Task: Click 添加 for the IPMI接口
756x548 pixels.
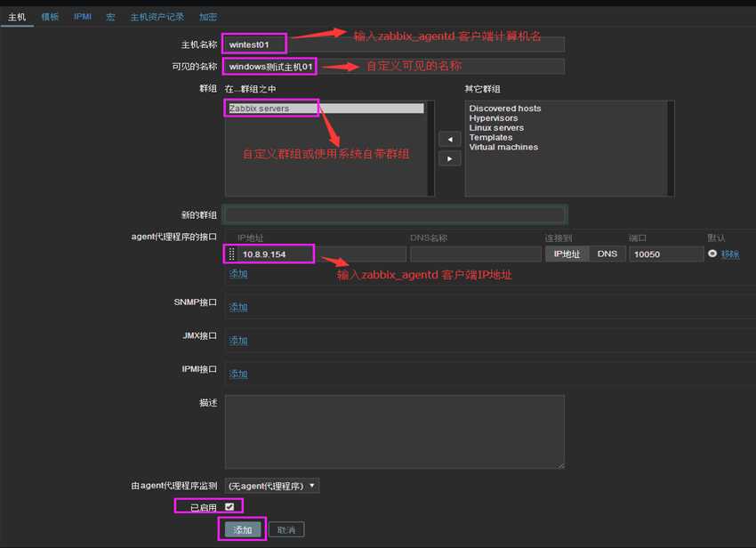Action: tap(238, 374)
